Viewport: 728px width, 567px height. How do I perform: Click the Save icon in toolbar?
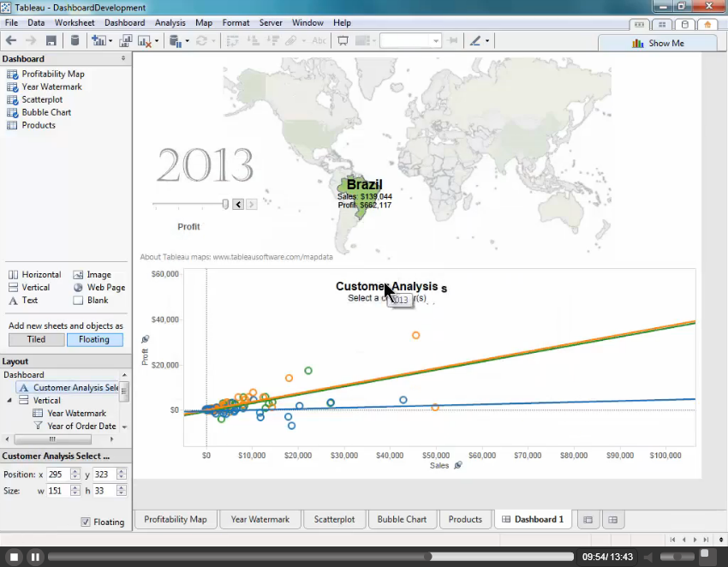pos(51,40)
